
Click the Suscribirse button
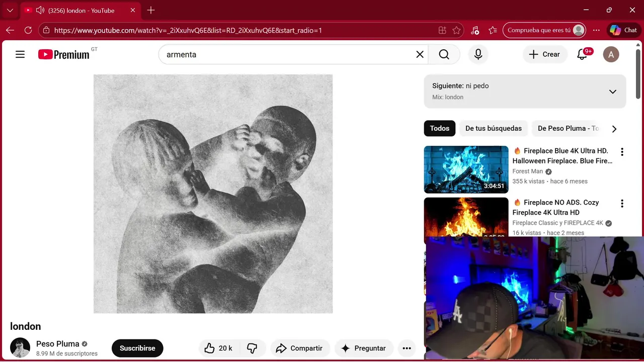coord(137,348)
